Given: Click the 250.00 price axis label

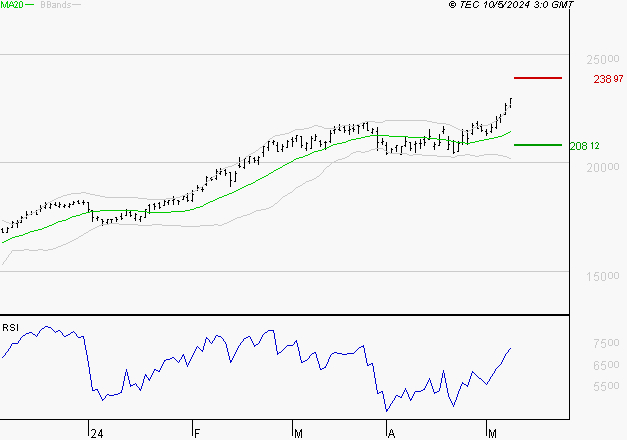Looking at the screenshot, I should tap(603, 60).
